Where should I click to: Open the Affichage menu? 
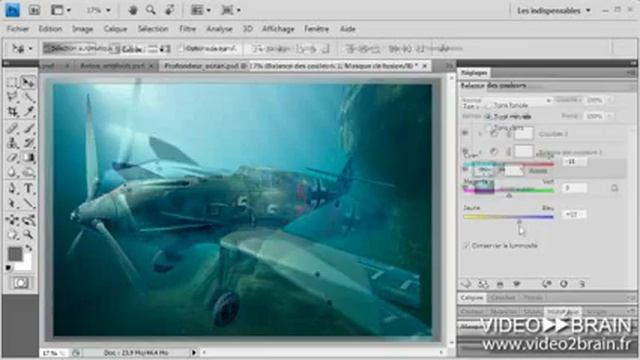click(278, 29)
